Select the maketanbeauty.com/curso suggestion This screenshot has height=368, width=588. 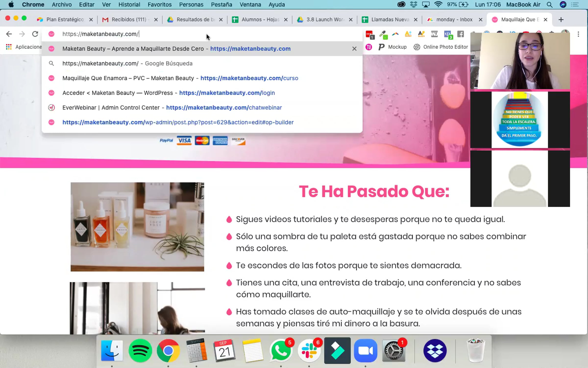tap(180, 78)
